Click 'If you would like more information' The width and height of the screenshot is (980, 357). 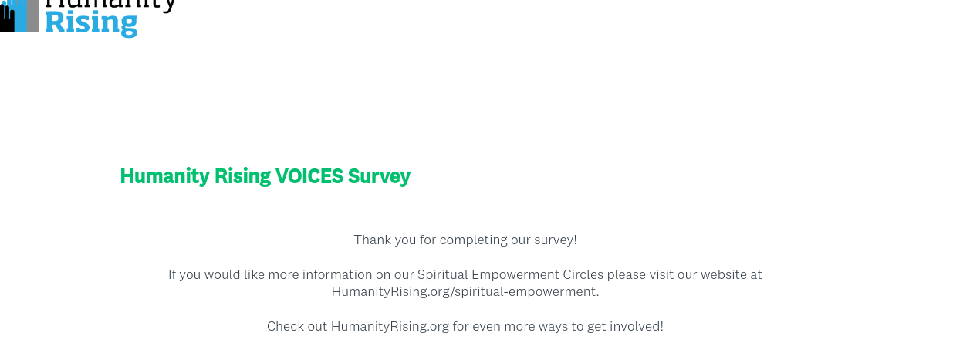(x=270, y=274)
